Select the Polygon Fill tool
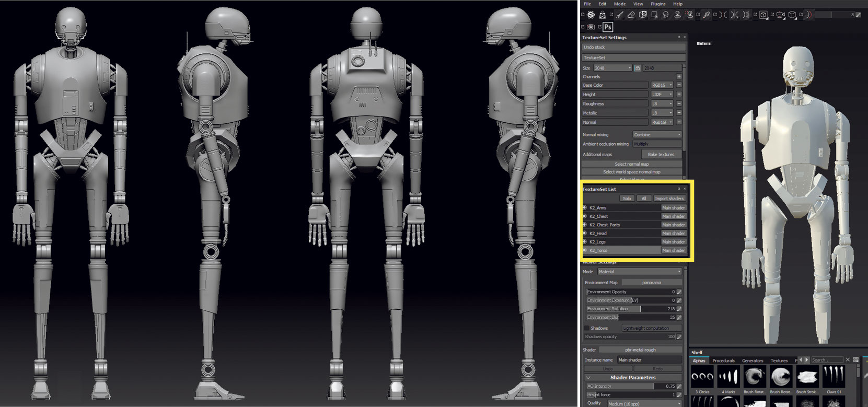The width and height of the screenshot is (868, 407). click(x=654, y=15)
